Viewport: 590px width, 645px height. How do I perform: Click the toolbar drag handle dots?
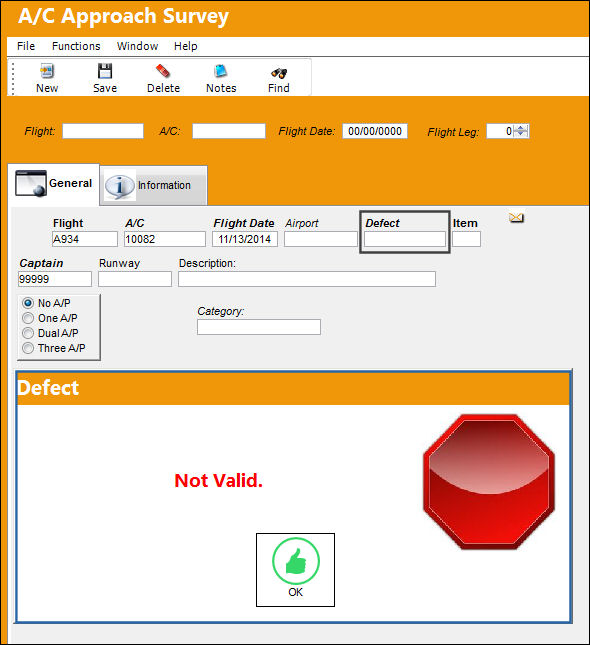click(x=12, y=78)
